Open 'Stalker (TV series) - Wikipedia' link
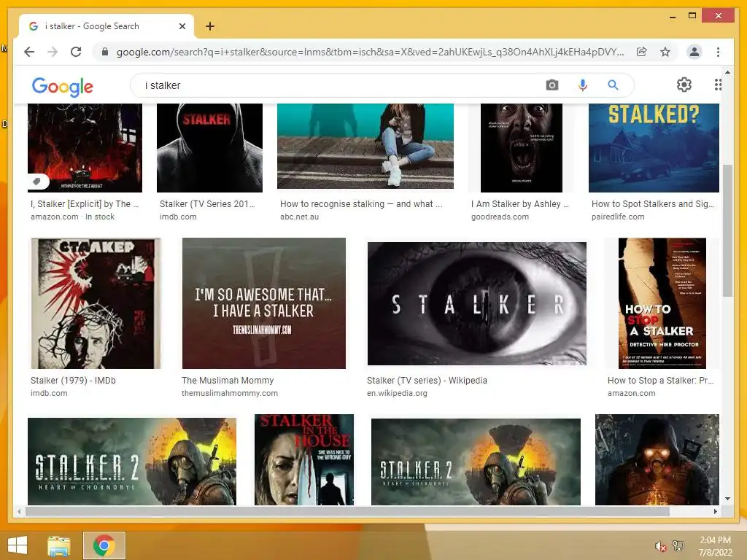The width and height of the screenshot is (747, 560). (x=427, y=381)
